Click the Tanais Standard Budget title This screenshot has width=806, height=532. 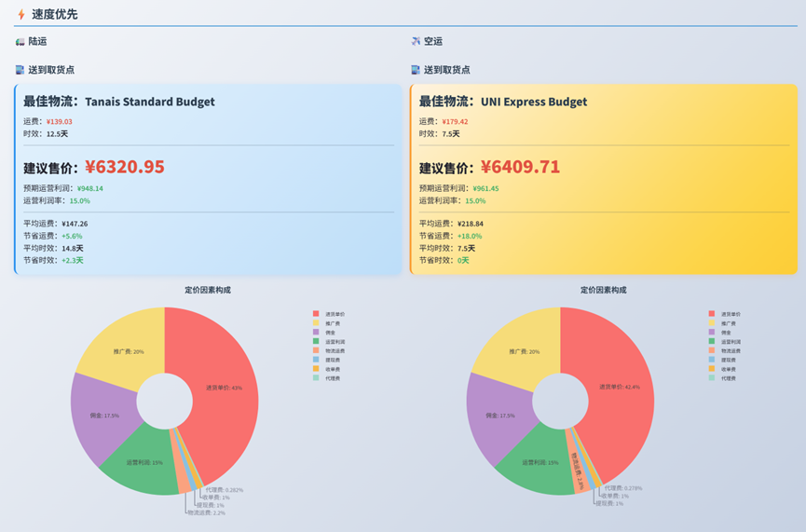tap(149, 102)
